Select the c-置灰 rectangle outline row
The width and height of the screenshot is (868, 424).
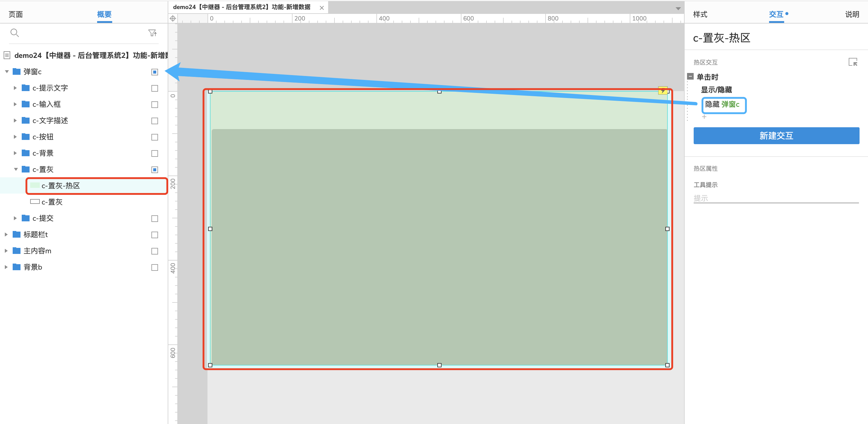pyautogui.click(x=84, y=202)
